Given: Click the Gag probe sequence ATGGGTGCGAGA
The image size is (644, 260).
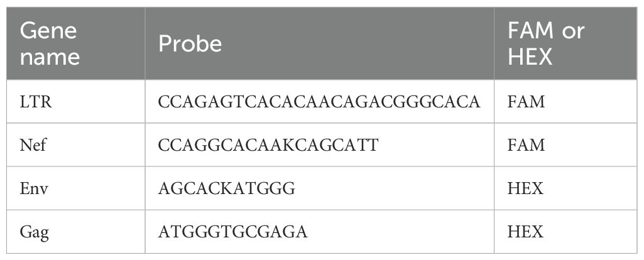Looking at the screenshot, I should click(233, 232).
